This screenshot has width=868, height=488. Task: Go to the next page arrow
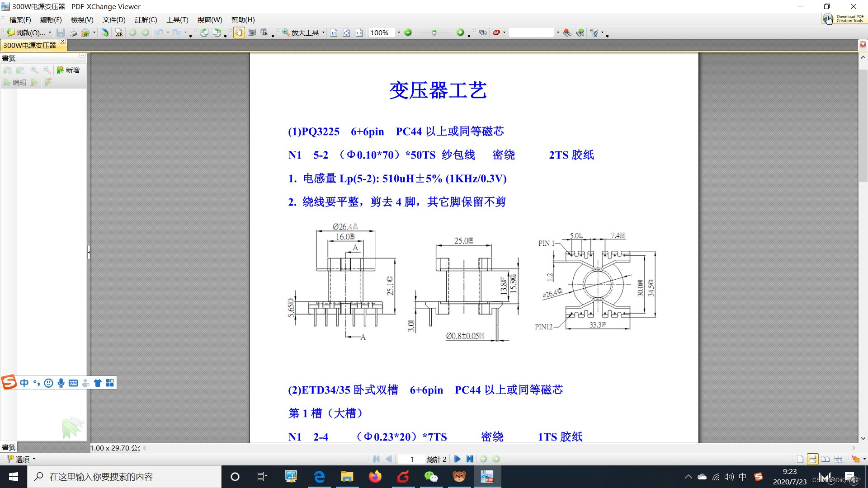[457, 459]
